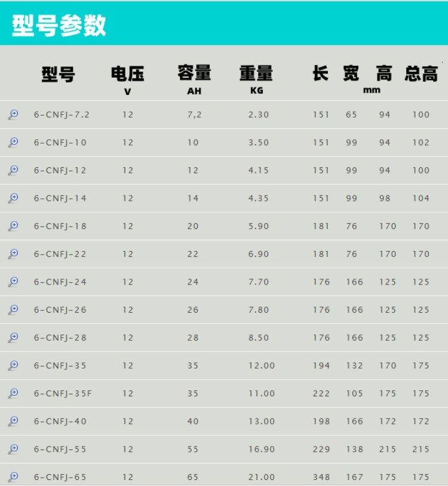Click the 型号参数 section title
Viewport: 448px width, 486px height.
pos(59,25)
